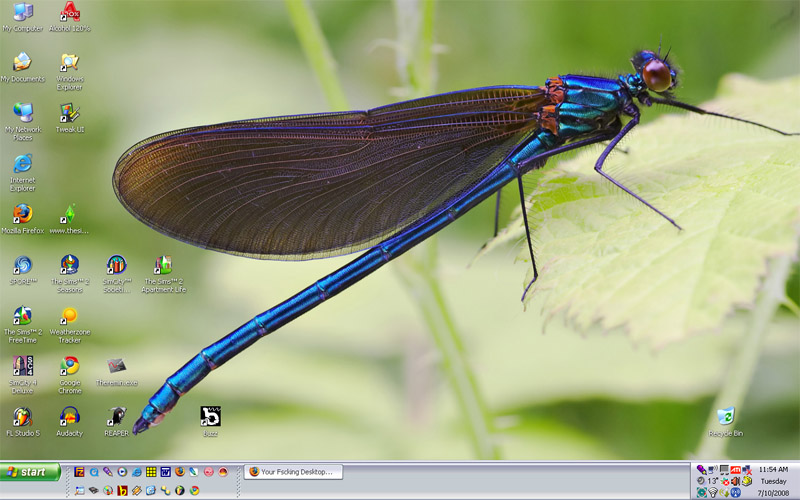This screenshot has width=800, height=500.
Task: Open the My Computer desktop icon
Action: click(22, 13)
